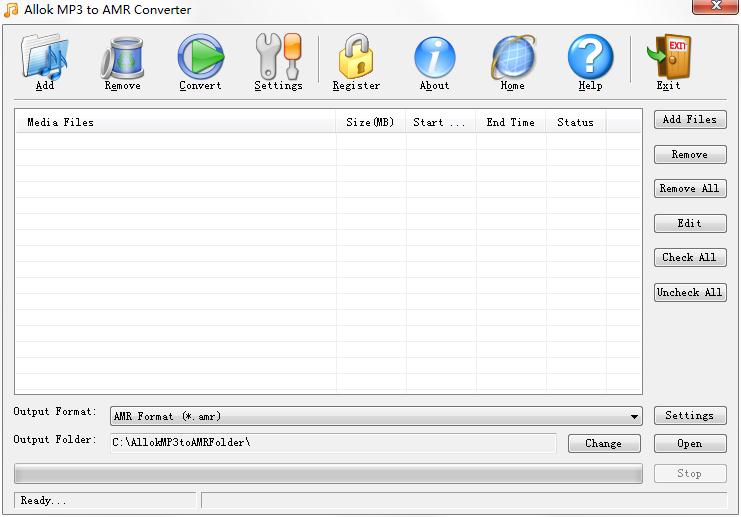Click the Start column header

[440, 122]
